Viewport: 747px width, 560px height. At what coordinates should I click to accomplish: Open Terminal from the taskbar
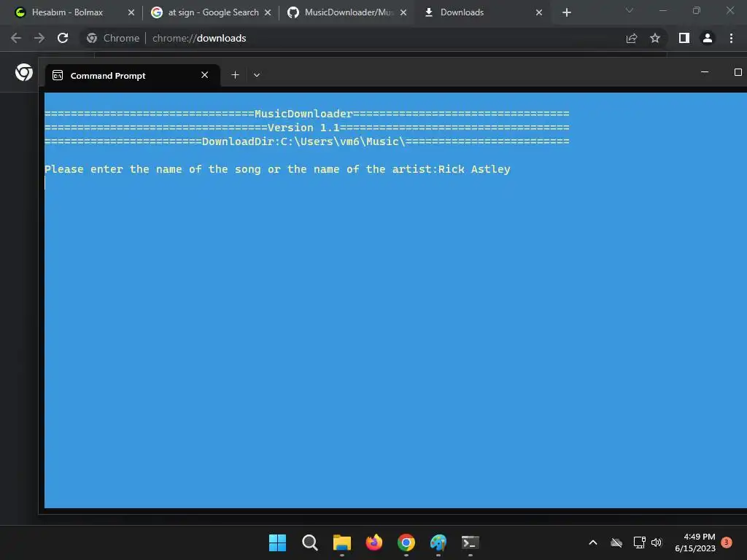pos(471,542)
